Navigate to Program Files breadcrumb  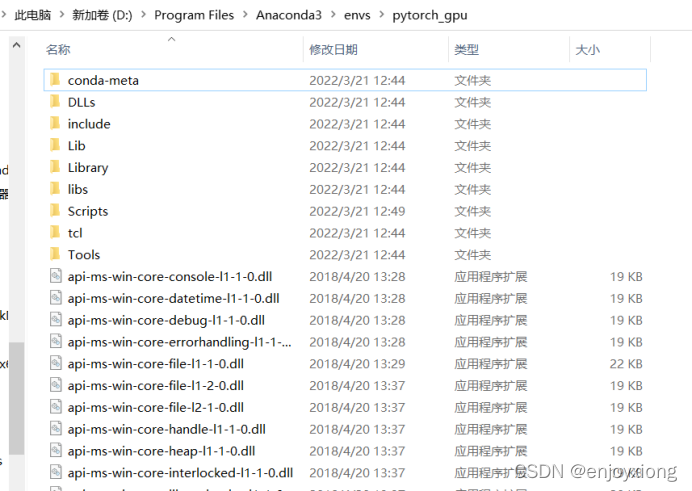pyautogui.click(x=194, y=15)
